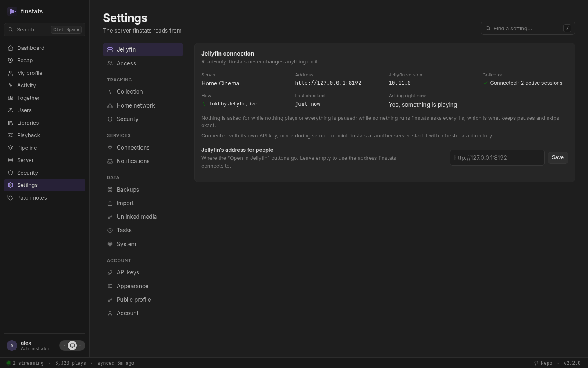Click the just now last-checked value

point(307,104)
